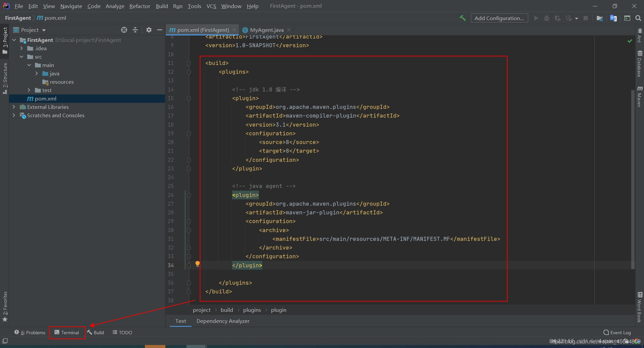This screenshot has height=348, width=644.
Task: Expand the java folder
Action: (37, 73)
